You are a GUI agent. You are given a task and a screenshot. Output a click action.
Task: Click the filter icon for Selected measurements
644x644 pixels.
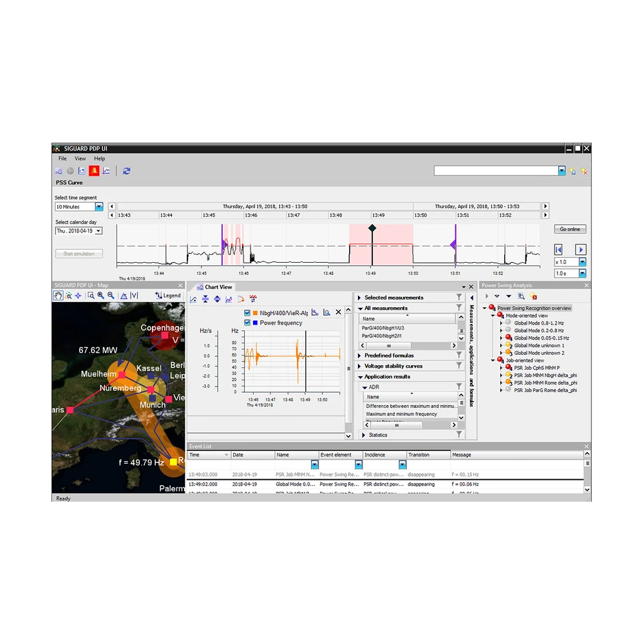coord(459,297)
